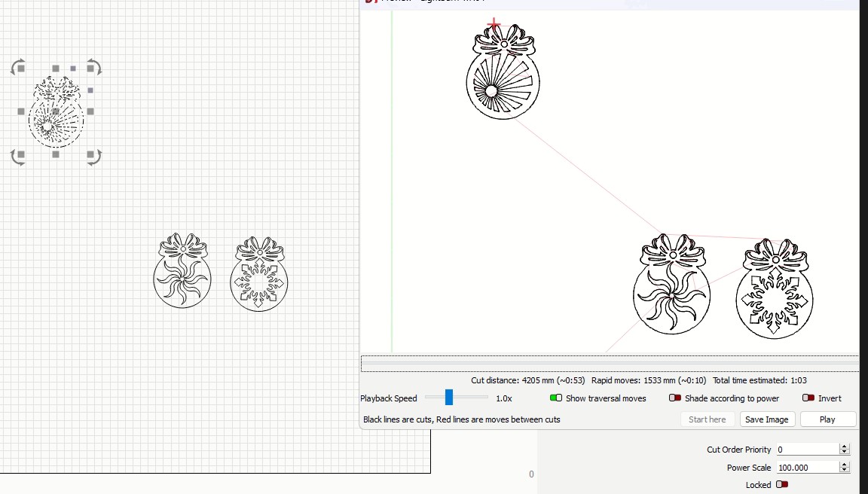The height and width of the screenshot is (494, 868).
Task: Toggle the Locked switch
Action: pos(782,484)
